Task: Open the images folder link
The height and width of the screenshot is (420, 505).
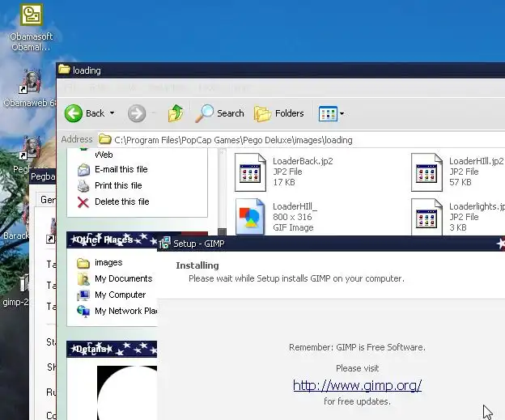Action: 108,262
